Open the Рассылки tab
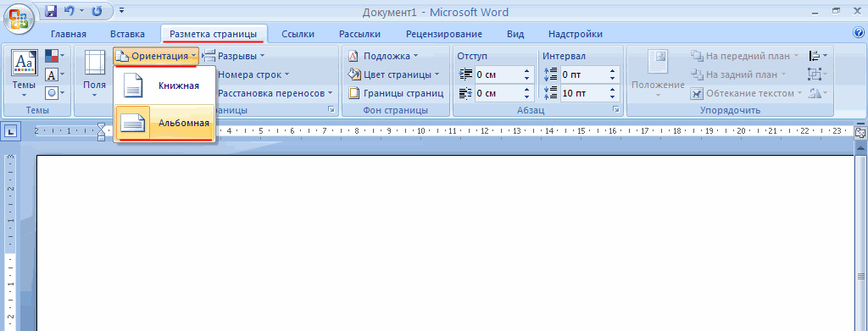Viewport: 868px width, 331px height. (x=359, y=34)
